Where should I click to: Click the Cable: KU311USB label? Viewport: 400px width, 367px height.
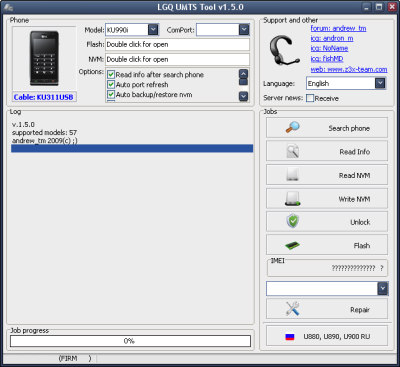pos(43,97)
